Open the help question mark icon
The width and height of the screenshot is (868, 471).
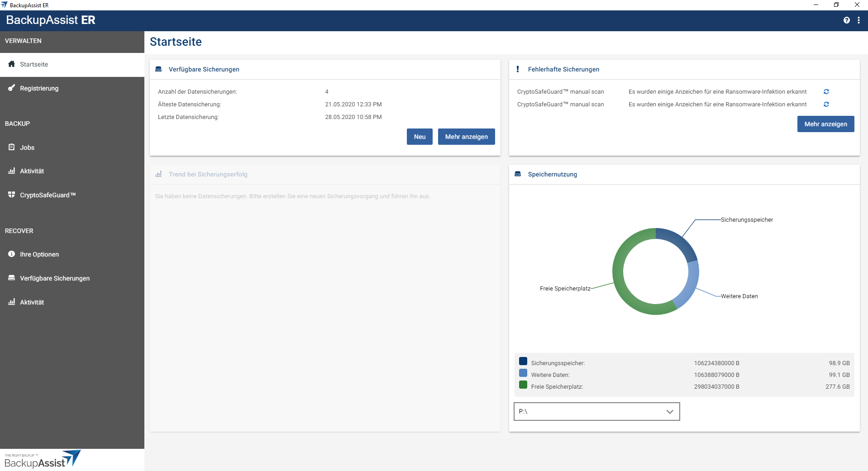coord(846,20)
